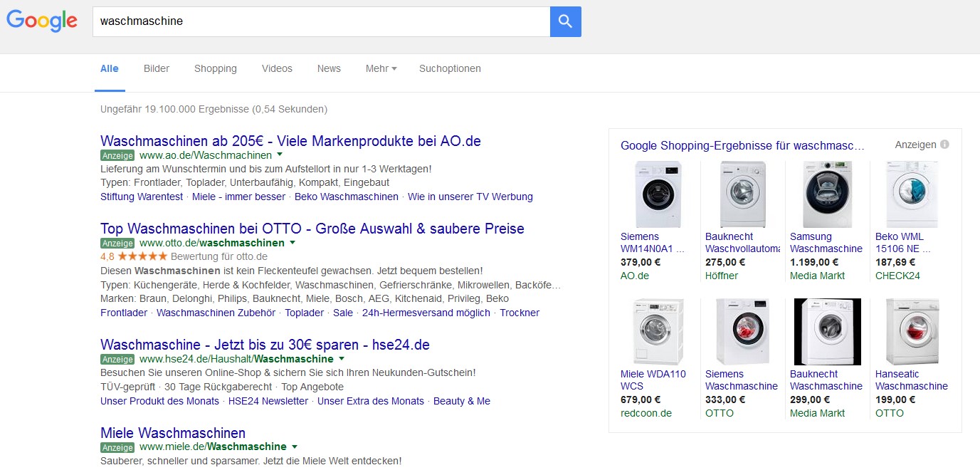This screenshot has height=475, width=980.
Task: Select the Alle tab
Action: (110, 68)
